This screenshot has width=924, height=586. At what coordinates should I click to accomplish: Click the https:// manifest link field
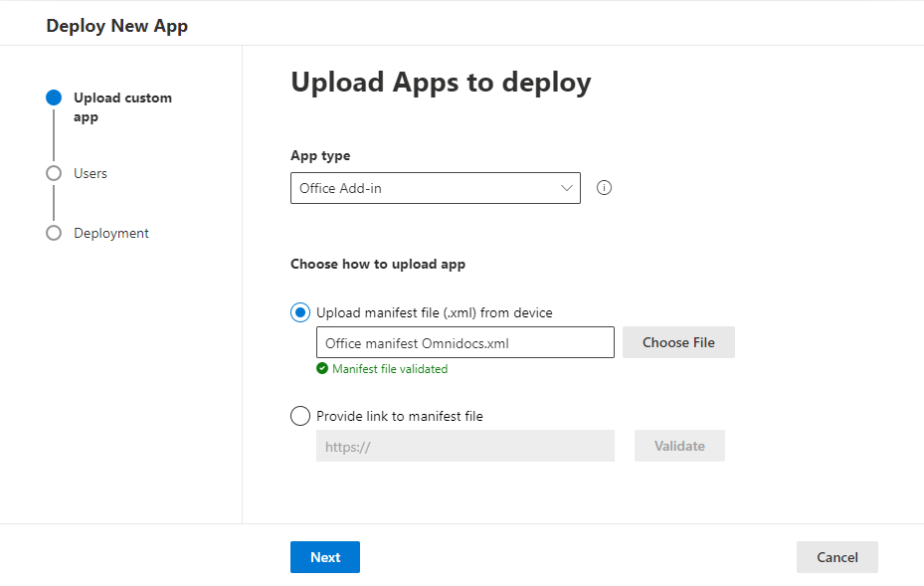(464, 446)
